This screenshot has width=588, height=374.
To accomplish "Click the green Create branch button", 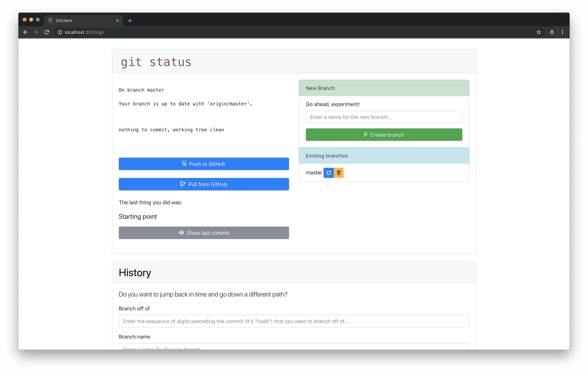I will (384, 135).
